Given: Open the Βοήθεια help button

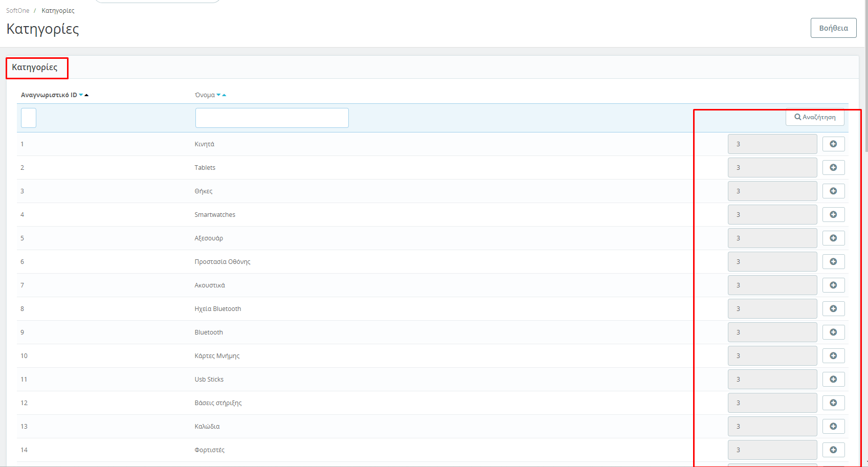Looking at the screenshot, I should point(833,28).
